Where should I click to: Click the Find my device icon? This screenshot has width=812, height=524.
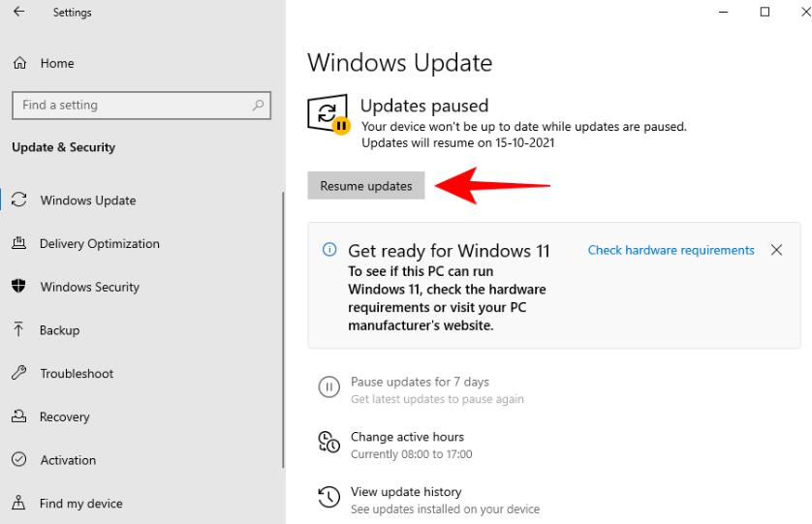pos(18,504)
